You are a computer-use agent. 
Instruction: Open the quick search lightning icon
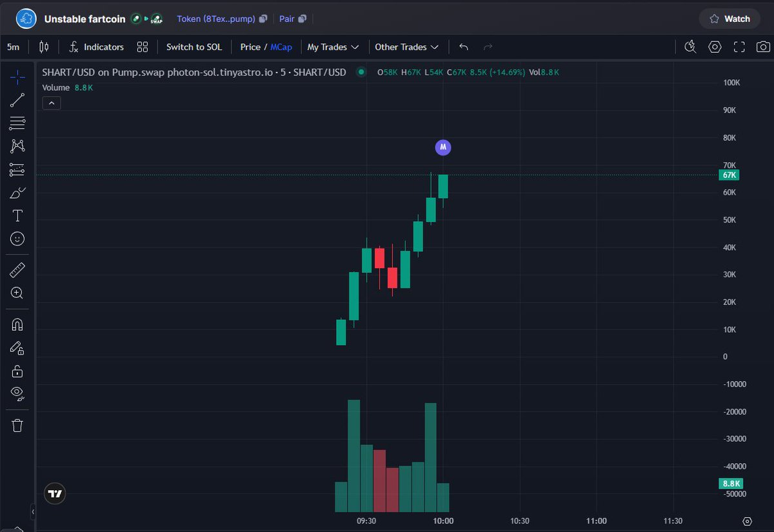point(690,46)
